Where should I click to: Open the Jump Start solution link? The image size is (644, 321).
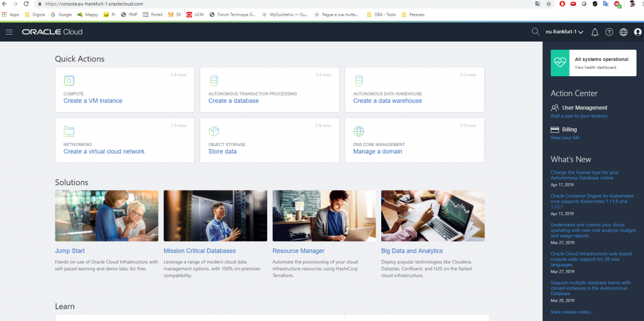point(70,251)
